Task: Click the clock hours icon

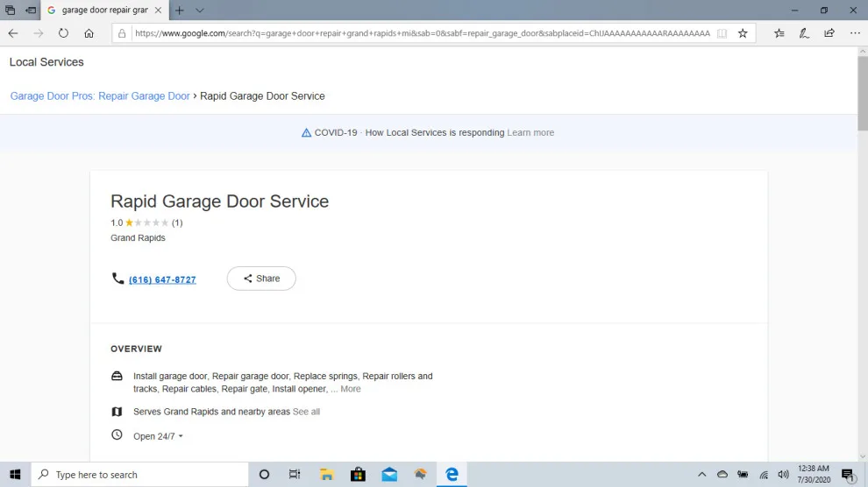Action: pyautogui.click(x=117, y=435)
